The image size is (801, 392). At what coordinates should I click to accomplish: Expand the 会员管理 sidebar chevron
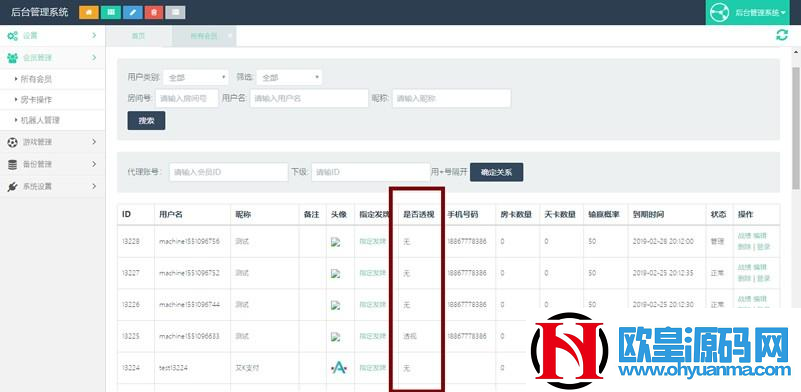point(94,57)
